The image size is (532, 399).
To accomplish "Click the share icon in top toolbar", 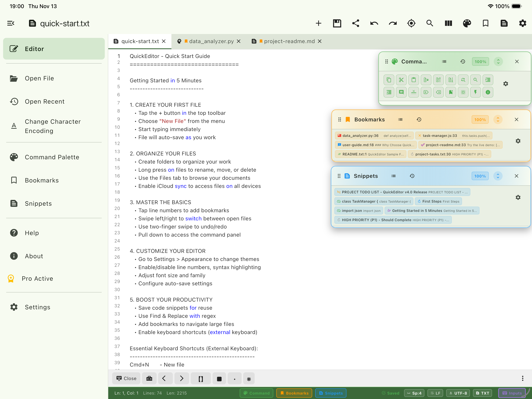I will pyautogui.click(x=356, y=23).
